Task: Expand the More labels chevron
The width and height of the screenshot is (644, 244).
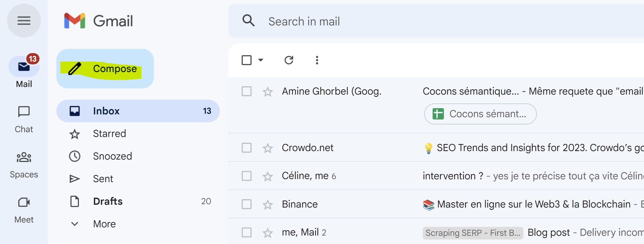Action: coord(75,224)
